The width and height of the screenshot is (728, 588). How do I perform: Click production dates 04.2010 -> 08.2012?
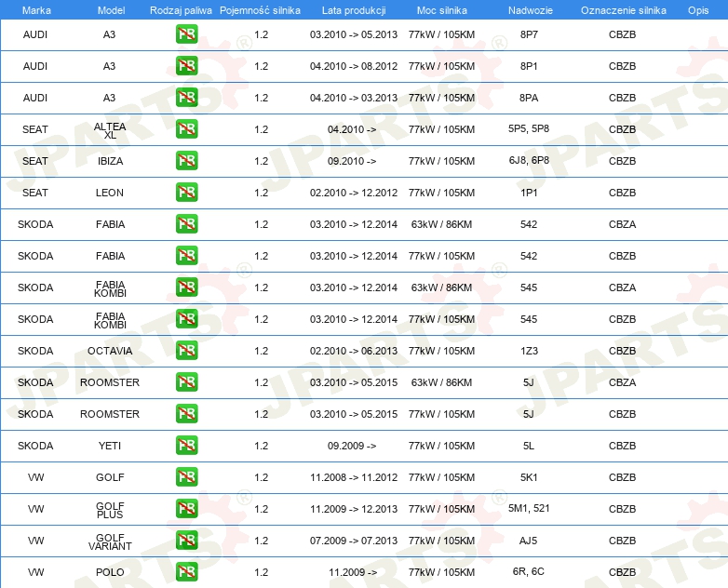pos(354,66)
